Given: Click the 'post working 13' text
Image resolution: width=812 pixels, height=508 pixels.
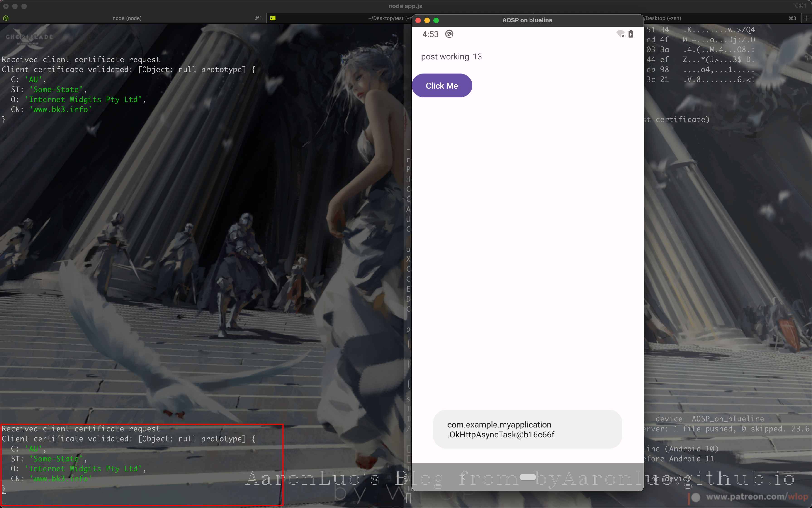Looking at the screenshot, I should click(451, 57).
